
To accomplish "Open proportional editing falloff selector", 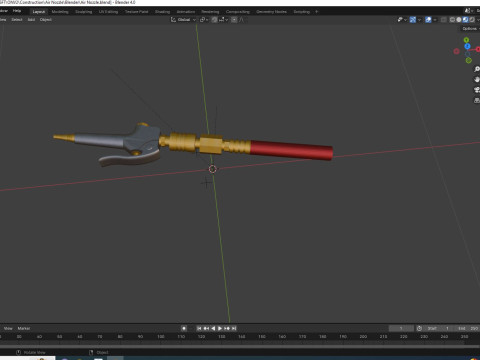I will (242, 20).
